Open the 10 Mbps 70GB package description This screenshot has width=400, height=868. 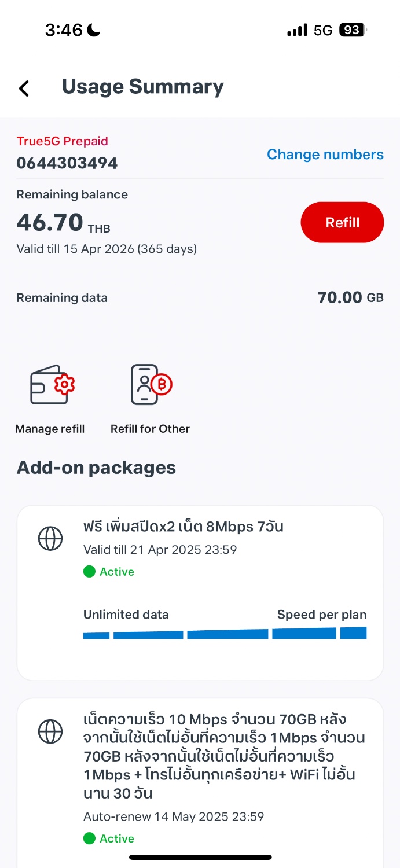pyautogui.click(x=223, y=755)
